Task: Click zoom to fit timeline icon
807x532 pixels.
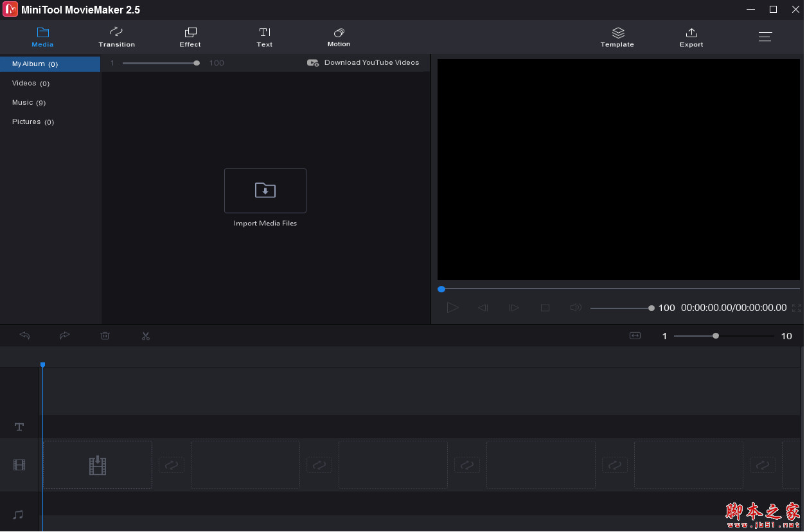Action: [635, 335]
